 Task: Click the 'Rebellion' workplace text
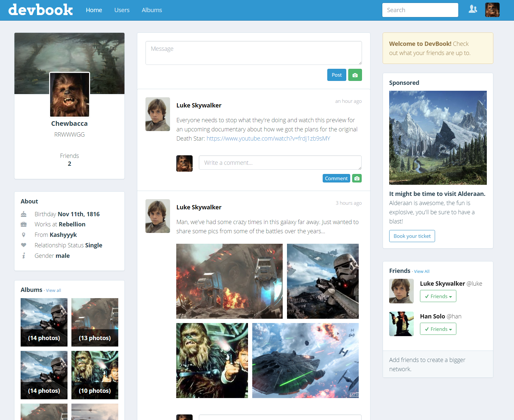pos(72,224)
